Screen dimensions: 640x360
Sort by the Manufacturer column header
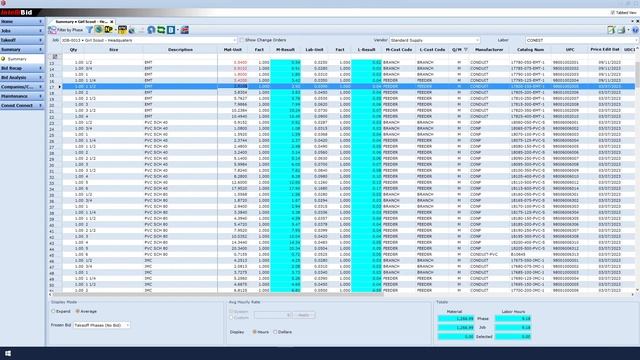(489, 49)
